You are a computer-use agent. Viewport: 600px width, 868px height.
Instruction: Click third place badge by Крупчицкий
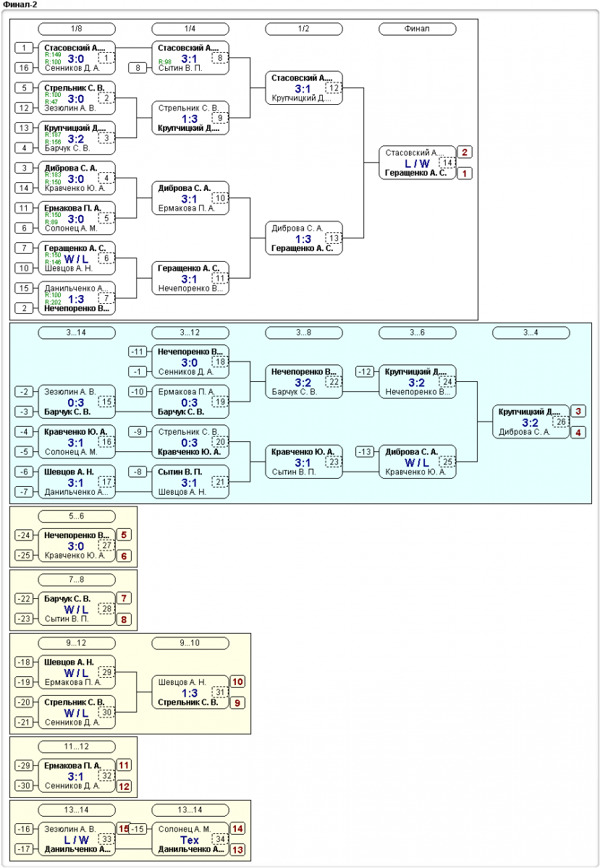tap(578, 411)
